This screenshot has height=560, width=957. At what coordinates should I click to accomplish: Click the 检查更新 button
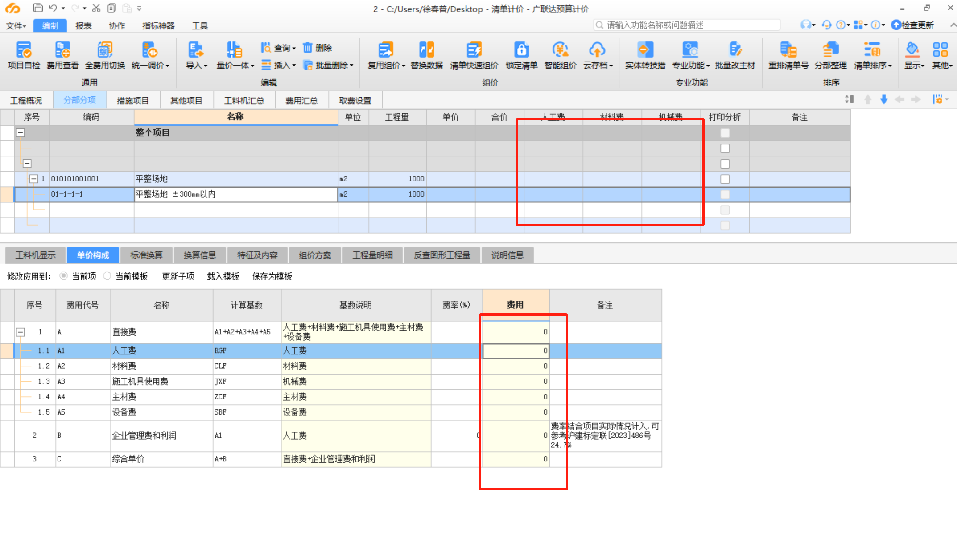(913, 25)
